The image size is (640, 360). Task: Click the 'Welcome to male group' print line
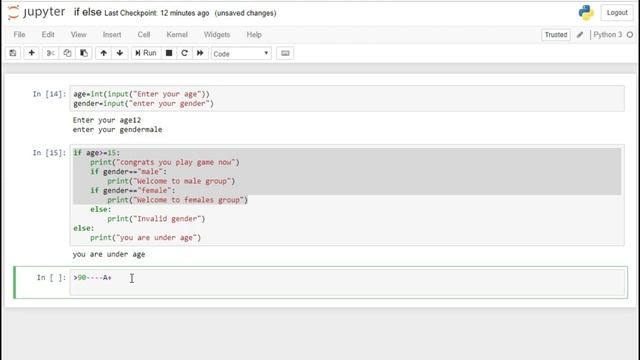click(171, 181)
